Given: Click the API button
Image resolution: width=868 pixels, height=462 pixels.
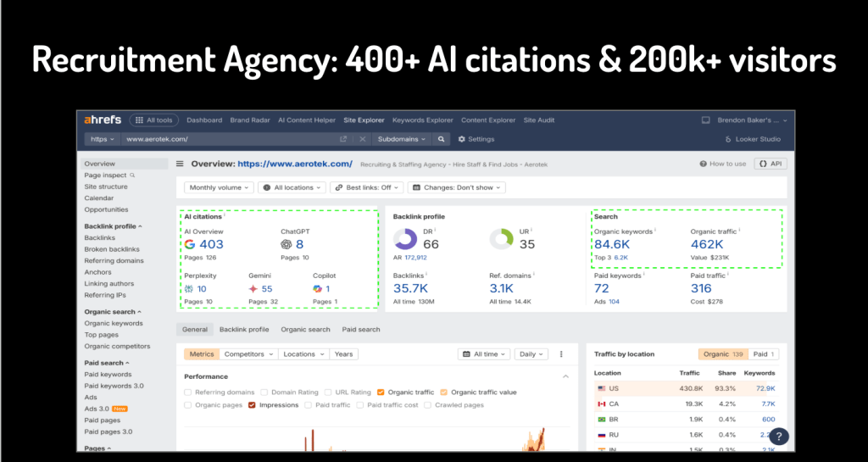Looking at the screenshot, I should coord(770,164).
